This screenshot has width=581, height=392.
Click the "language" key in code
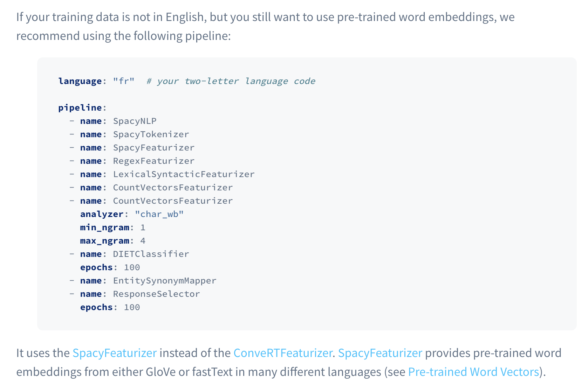80,81
